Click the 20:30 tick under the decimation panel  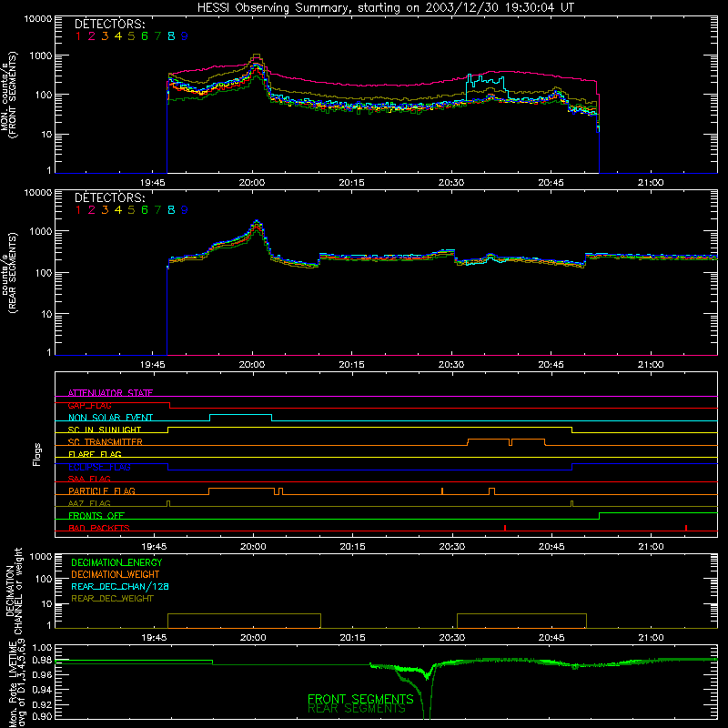[452, 638]
